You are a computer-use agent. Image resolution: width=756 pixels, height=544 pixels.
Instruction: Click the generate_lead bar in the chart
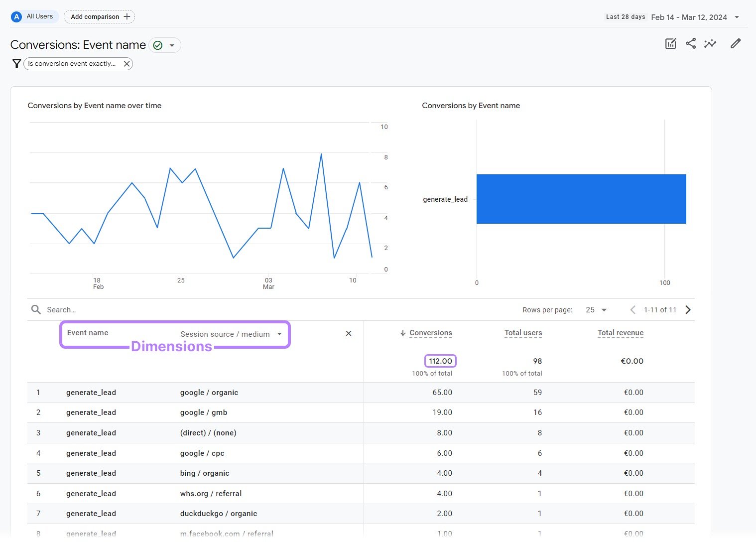click(581, 198)
